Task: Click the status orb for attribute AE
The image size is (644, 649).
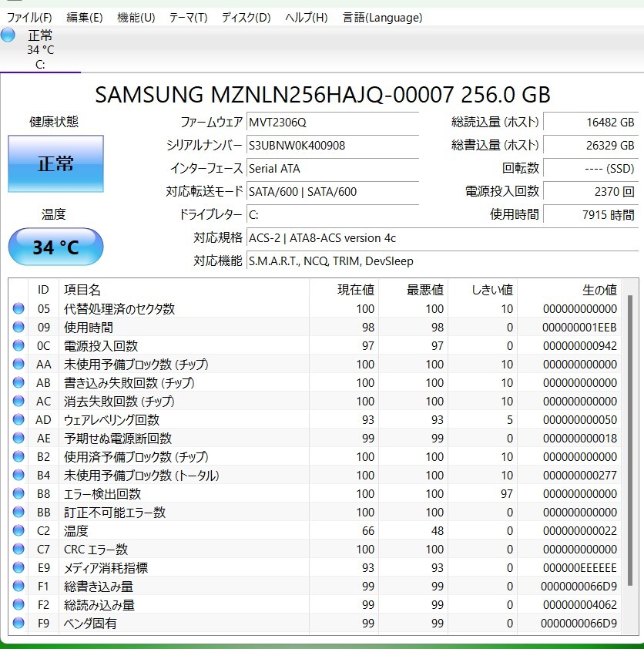Action: coord(18,438)
